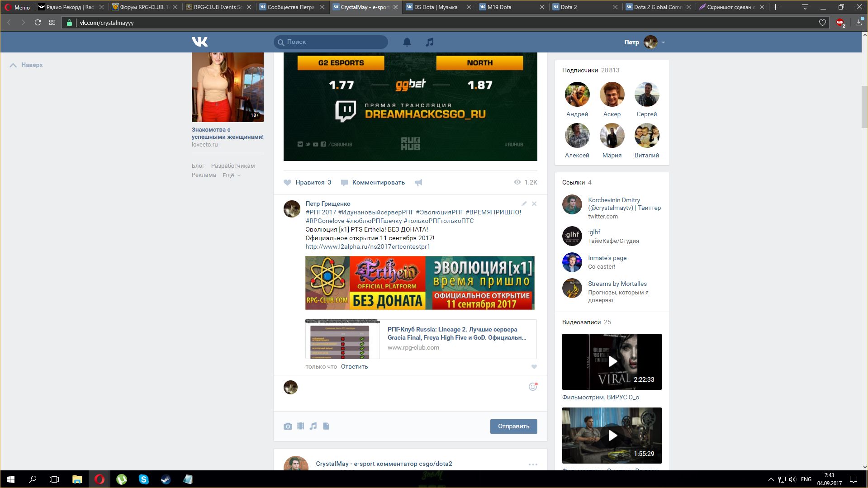Image resolution: width=868 pixels, height=488 pixels.
Task: Click the Отправить button
Action: click(x=513, y=426)
